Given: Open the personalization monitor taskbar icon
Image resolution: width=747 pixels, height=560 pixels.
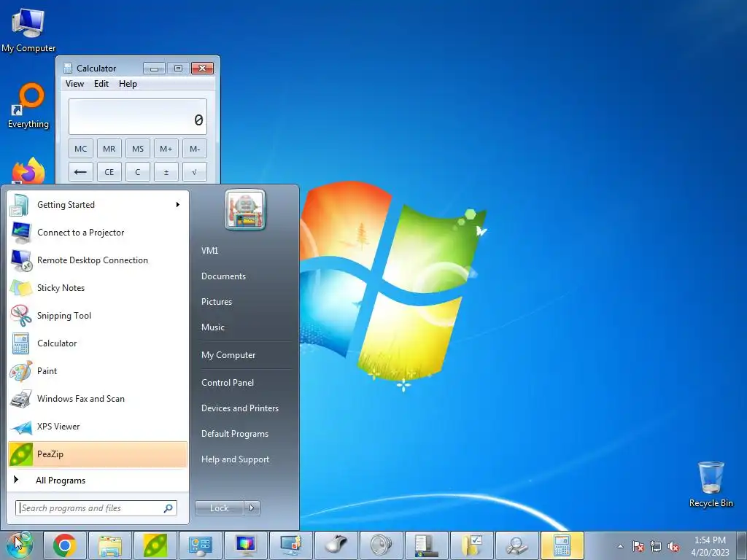Looking at the screenshot, I should (291, 545).
